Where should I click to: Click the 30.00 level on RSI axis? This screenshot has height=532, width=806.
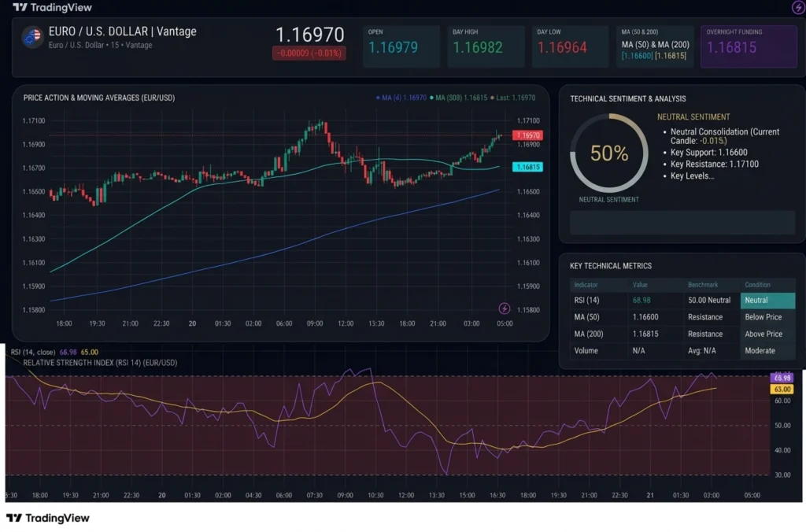[x=782, y=475]
